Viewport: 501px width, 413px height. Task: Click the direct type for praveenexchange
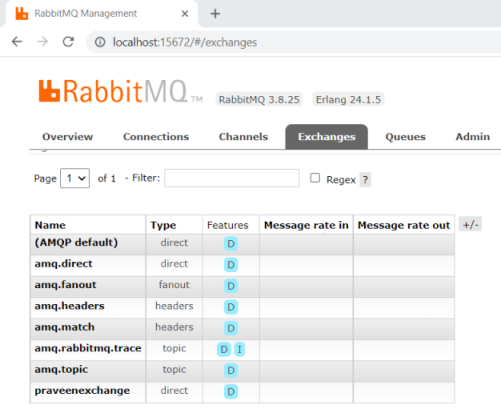[174, 390]
